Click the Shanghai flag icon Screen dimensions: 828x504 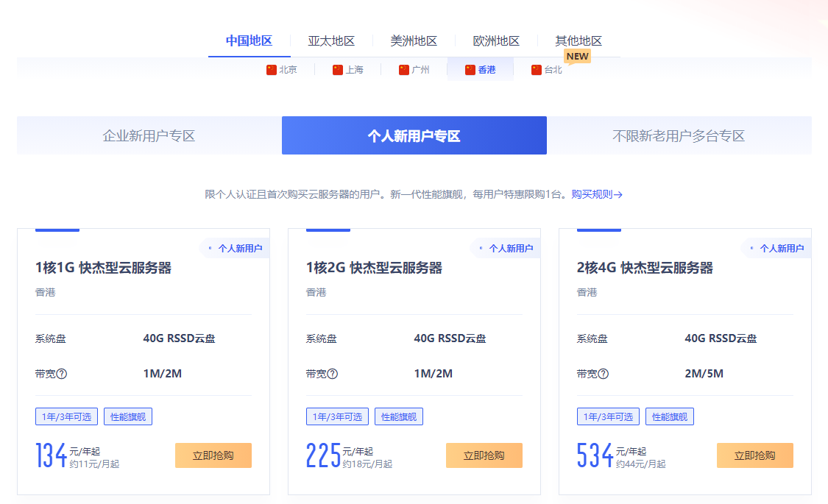[x=337, y=70]
